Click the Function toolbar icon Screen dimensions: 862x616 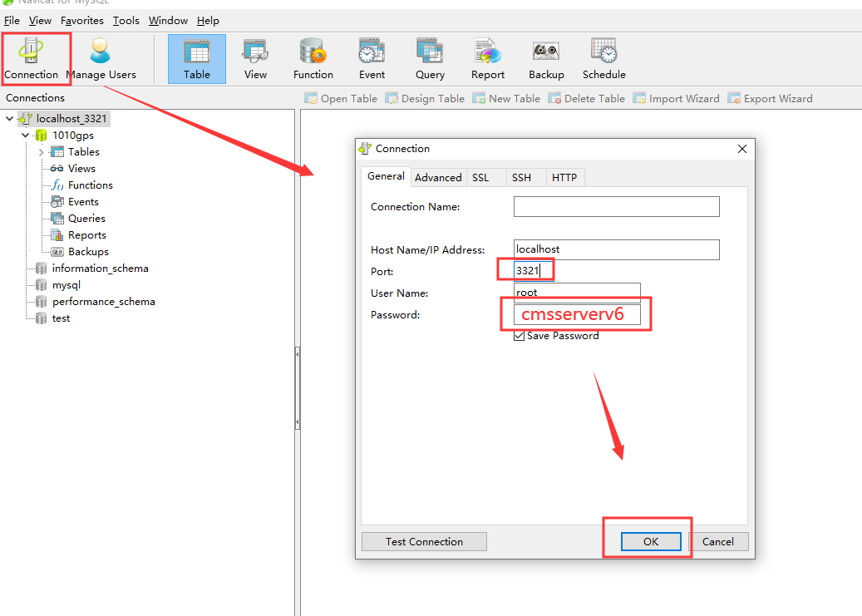click(x=313, y=58)
